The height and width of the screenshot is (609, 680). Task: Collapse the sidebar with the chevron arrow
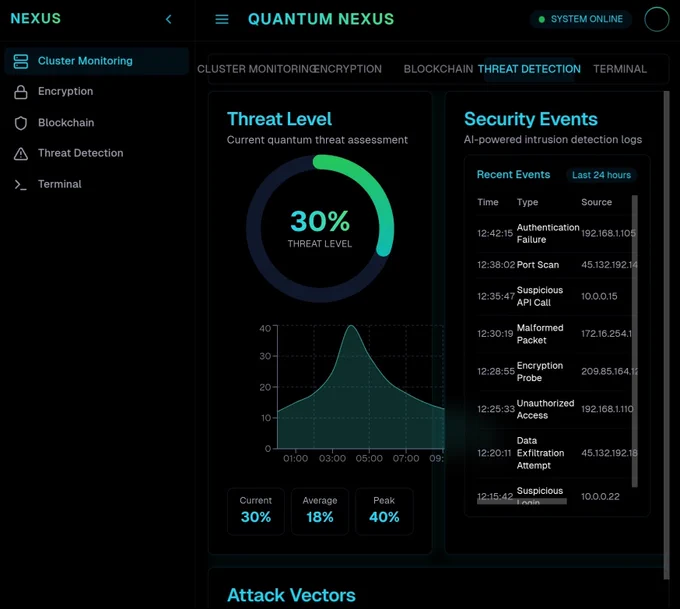tap(169, 19)
